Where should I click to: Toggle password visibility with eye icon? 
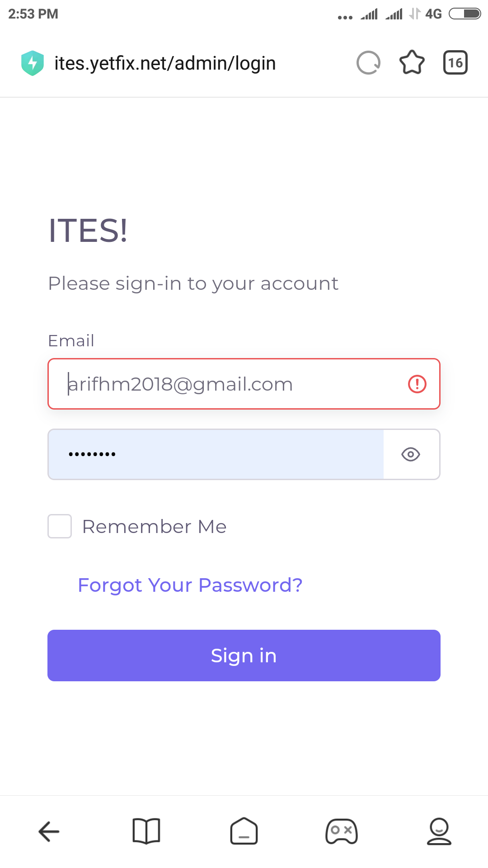point(411,454)
